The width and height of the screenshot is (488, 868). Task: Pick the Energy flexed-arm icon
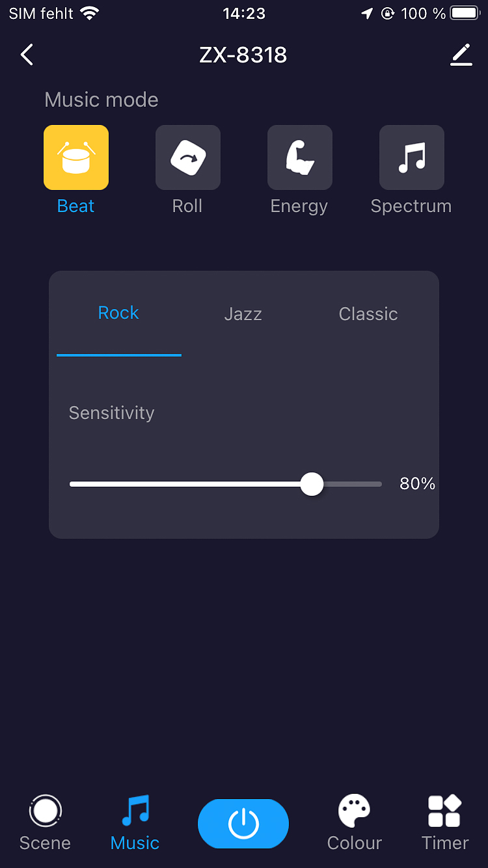click(x=300, y=157)
